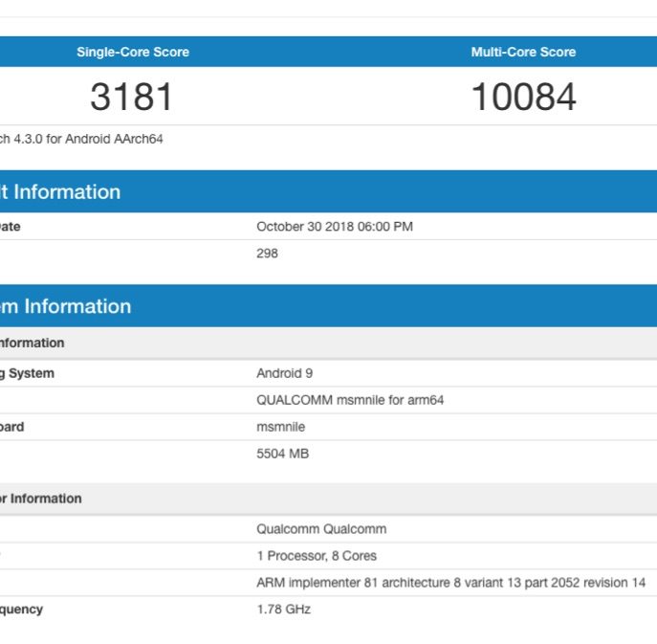Select the Qualcomm Qualcomm processor name
Viewport: 657px width, 644px height.
click(x=321, y=529)
